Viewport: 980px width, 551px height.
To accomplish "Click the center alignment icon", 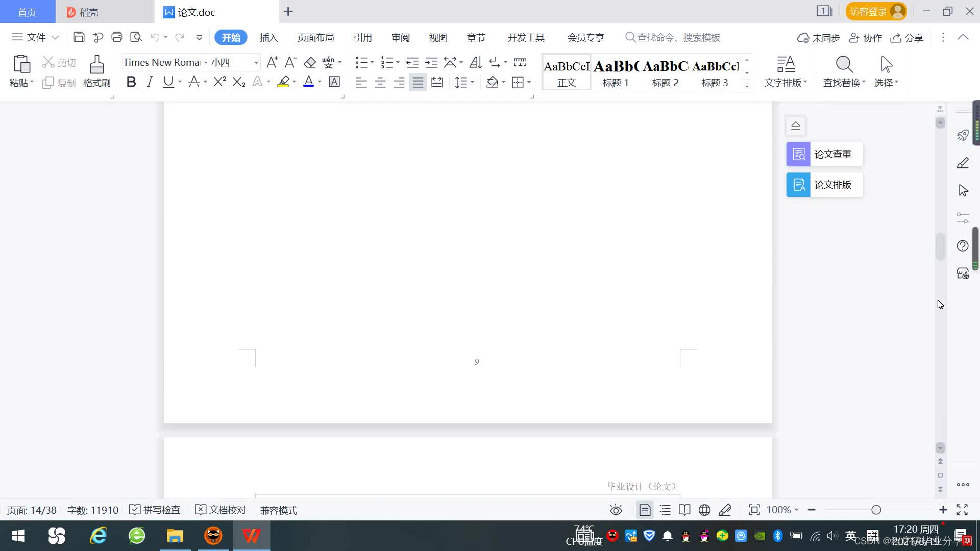I will (380, 83).
